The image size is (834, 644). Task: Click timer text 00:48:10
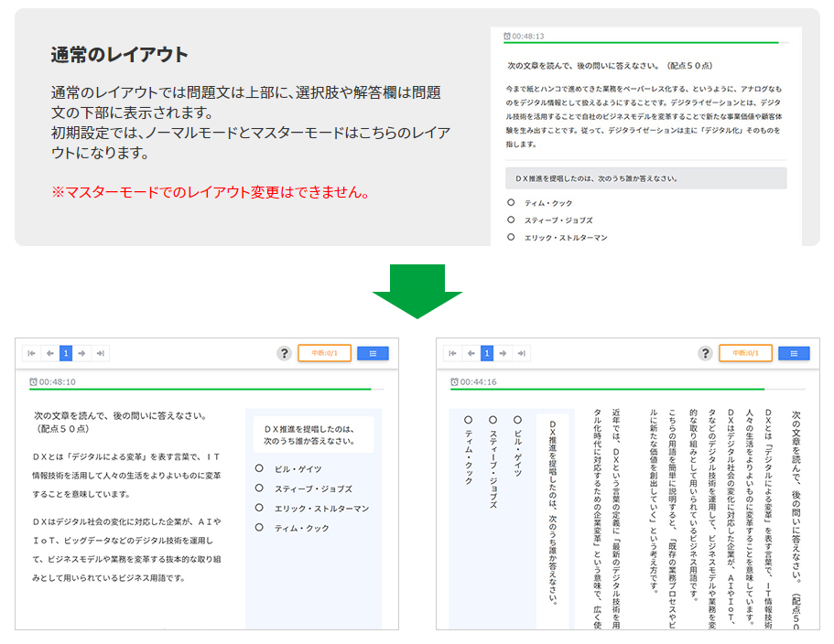coord(58,382)
